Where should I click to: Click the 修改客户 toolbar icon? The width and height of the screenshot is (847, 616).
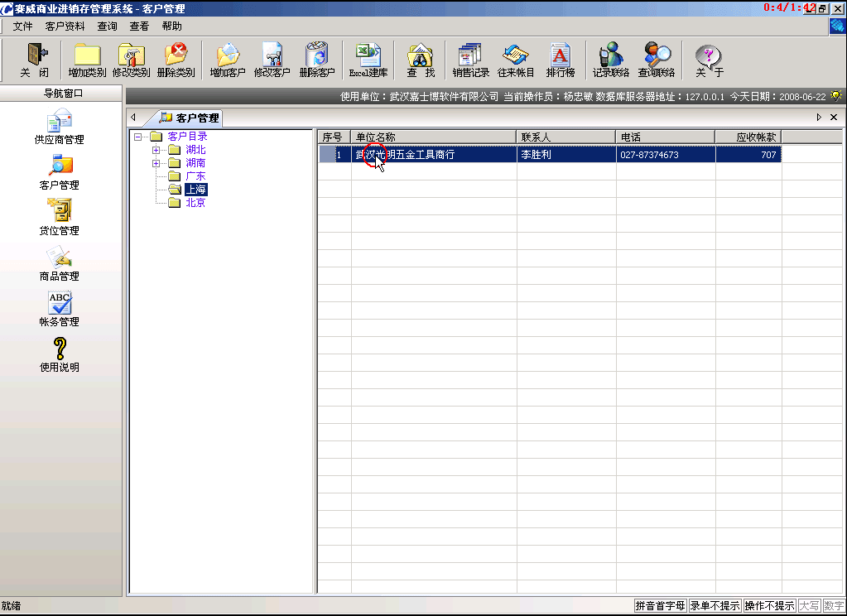(x=272, y=60)
